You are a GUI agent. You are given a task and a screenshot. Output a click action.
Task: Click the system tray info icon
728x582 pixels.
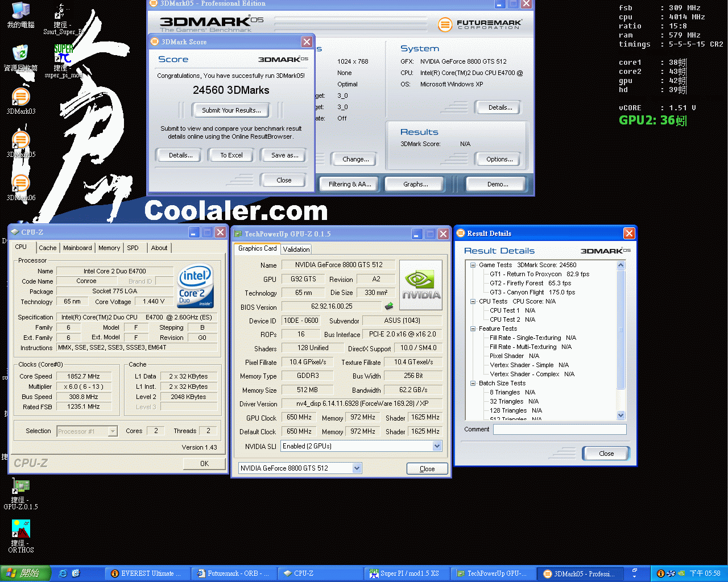tap(660, 573)
